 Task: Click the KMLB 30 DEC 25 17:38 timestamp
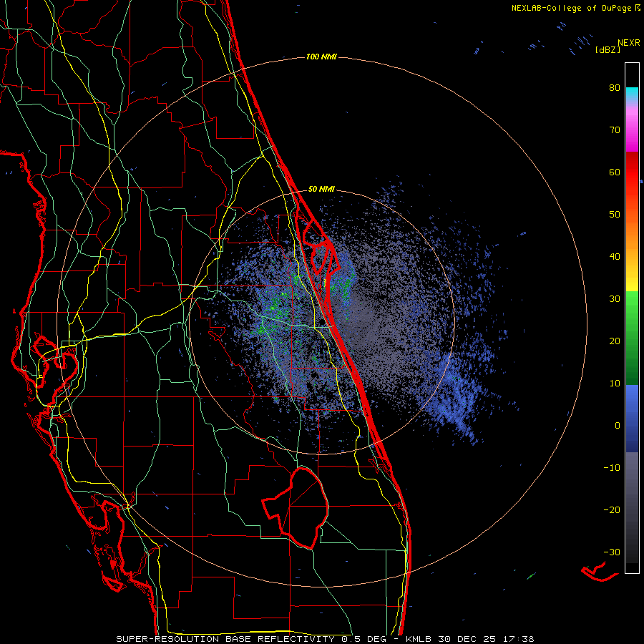(469, 639)
